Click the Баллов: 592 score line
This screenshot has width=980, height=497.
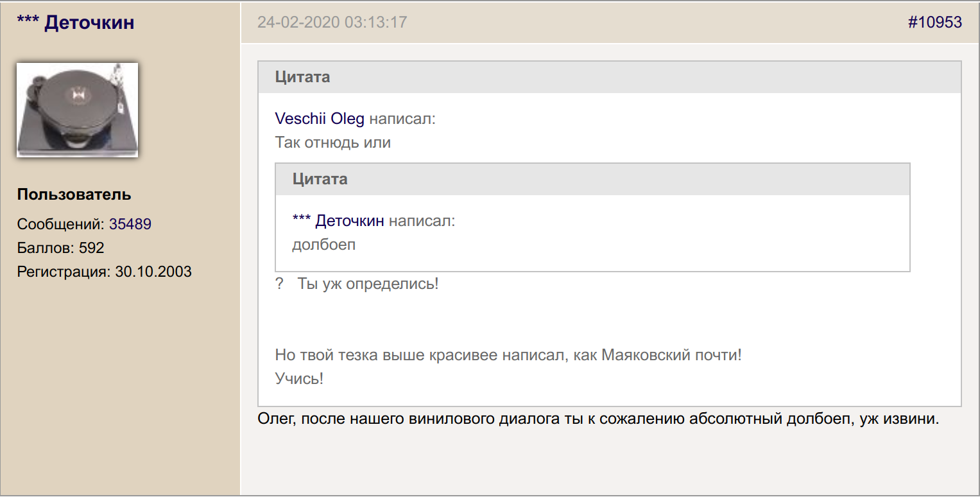pyautogui.click(x=60, y=248)
